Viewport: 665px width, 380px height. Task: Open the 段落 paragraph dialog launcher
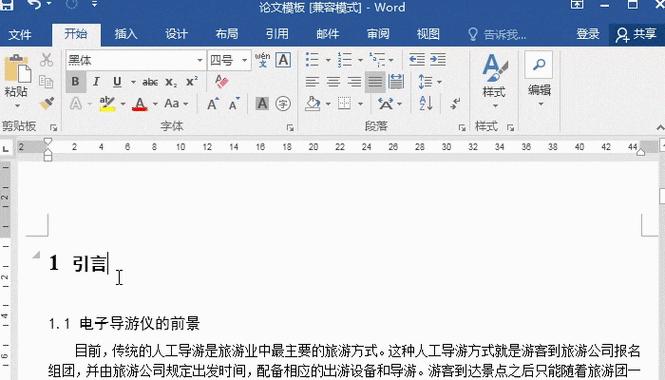click(x=462, y=127)
